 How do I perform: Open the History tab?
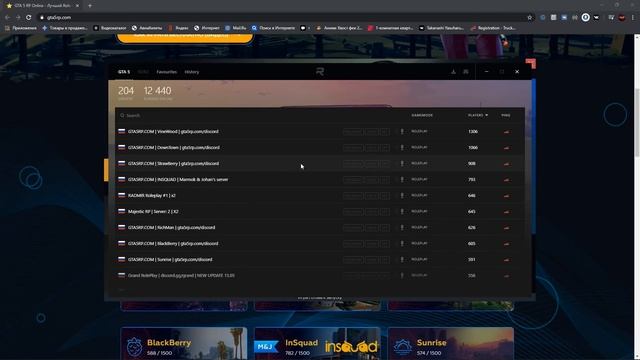[x=191, y=72]
